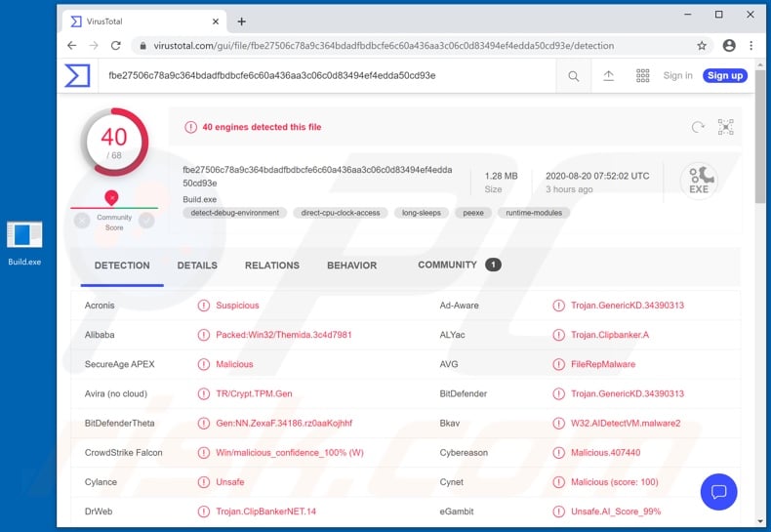Click the CrowdStrike Falcon engine name
771x532 pixels.
(x=123, y=453)
